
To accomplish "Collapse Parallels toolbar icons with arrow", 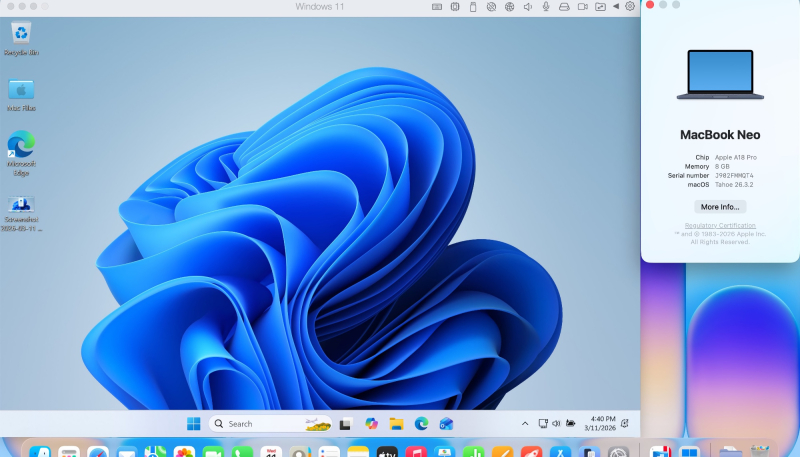I will point(616,7).
